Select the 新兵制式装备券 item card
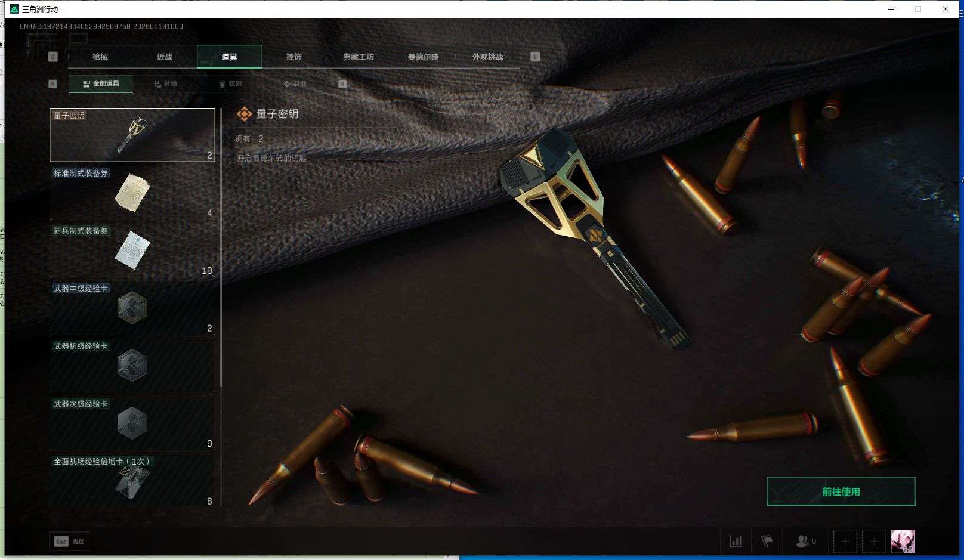Screen dimensions: 964x560 click(132, 250)
